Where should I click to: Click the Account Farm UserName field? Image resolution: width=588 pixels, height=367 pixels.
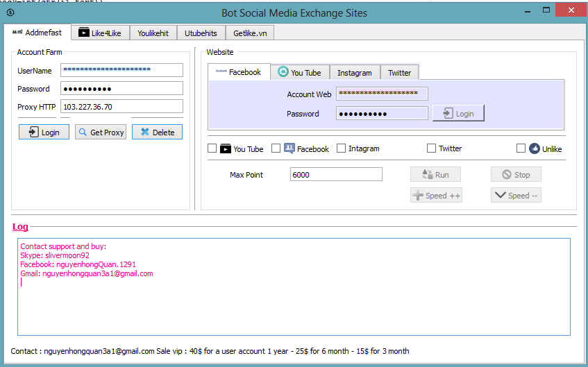pos(122,70)
